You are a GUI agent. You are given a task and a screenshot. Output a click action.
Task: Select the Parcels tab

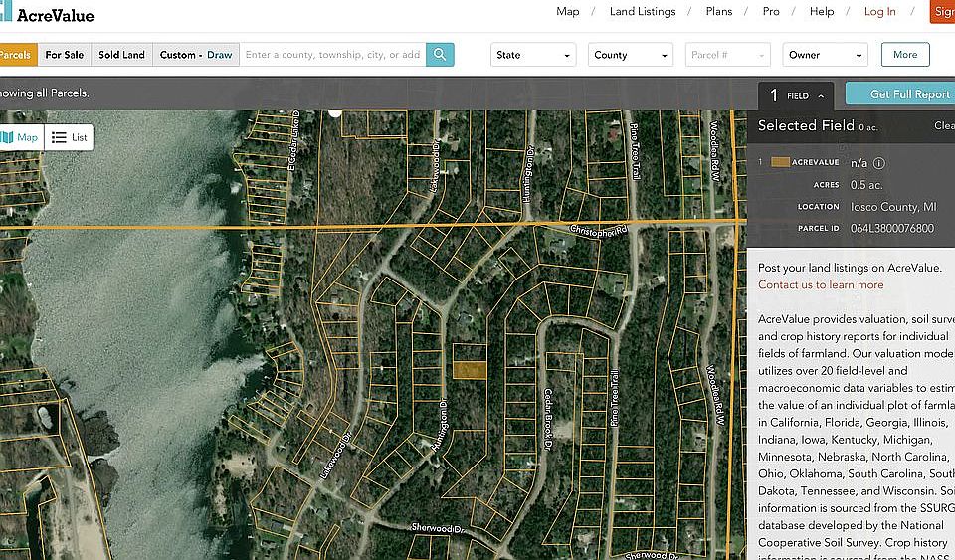point(18,55)
